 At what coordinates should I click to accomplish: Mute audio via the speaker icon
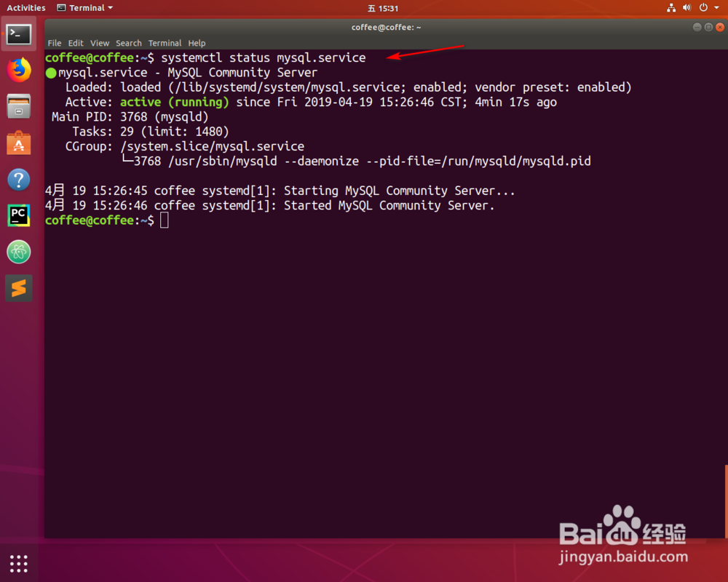click(x=685, y=8)
